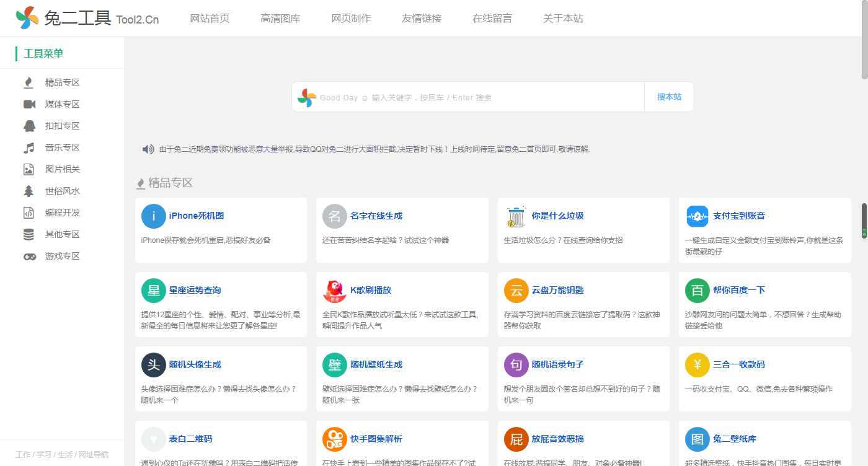Open the 网站首页 nav item

(210, 19)
